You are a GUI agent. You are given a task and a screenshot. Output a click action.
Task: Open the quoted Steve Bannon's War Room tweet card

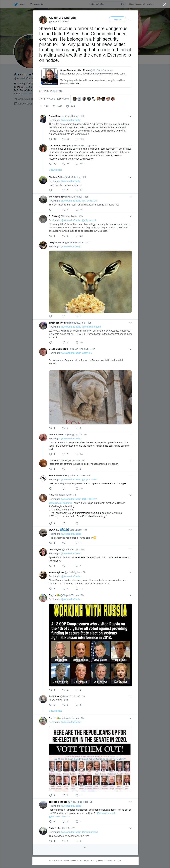coord(85,76)
